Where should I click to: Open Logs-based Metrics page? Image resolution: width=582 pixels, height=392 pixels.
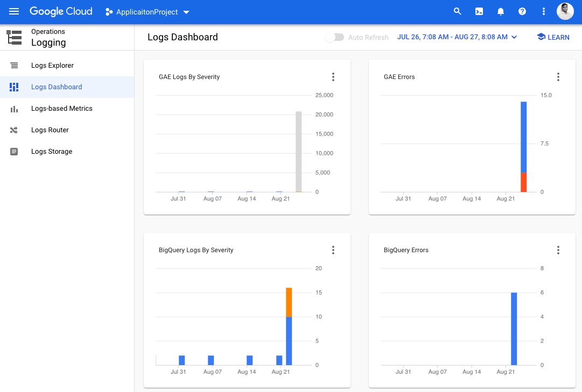tap(67, 109)
